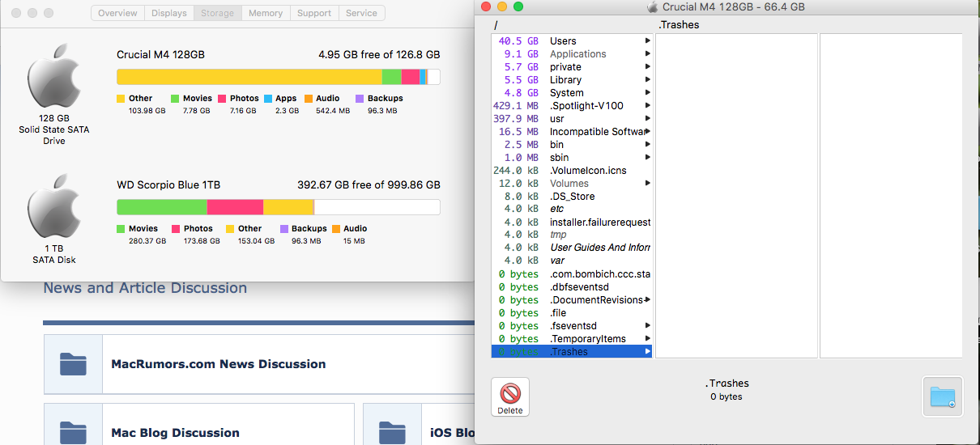Image resolution: width=980 pixels, height=445 pixels.
Task: Select the highlighted .Trashes row
Action: (x=572, y=351)
